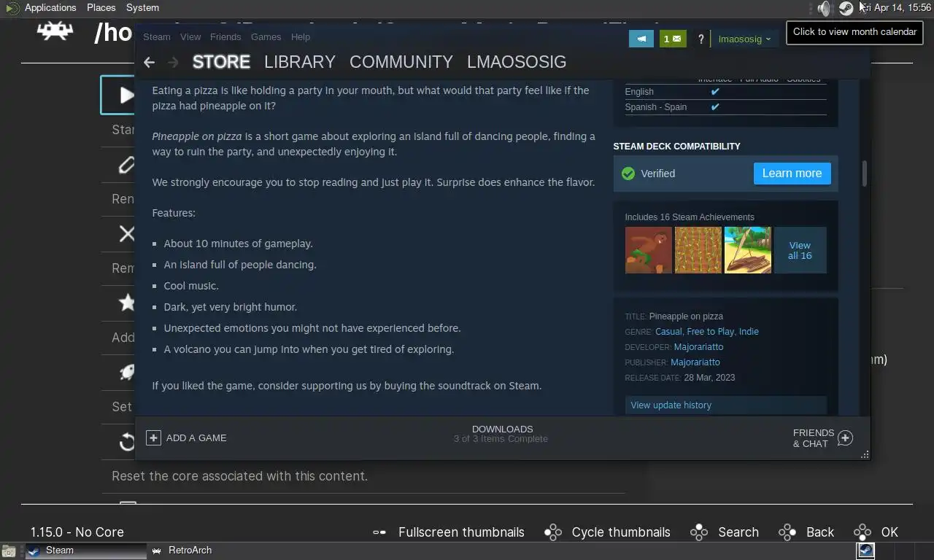Open the green inbox notification envelope
Image resolution: width=934 pixels, height=560 pixels.
673,39
